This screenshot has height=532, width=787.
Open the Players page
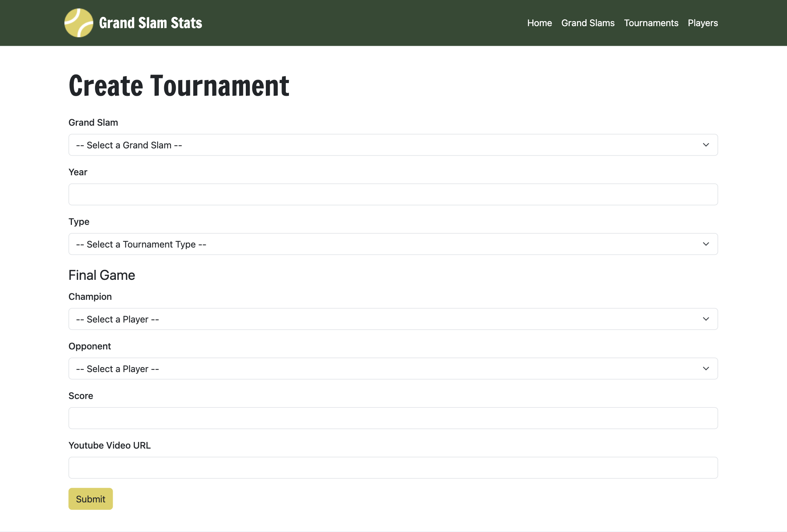point(703,23)
